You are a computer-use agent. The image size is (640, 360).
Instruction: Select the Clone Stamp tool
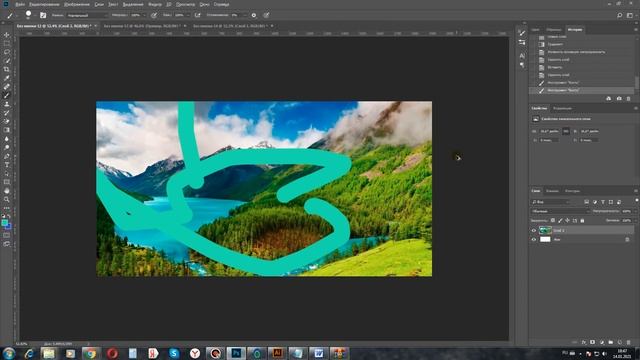[x=7, y=104]
